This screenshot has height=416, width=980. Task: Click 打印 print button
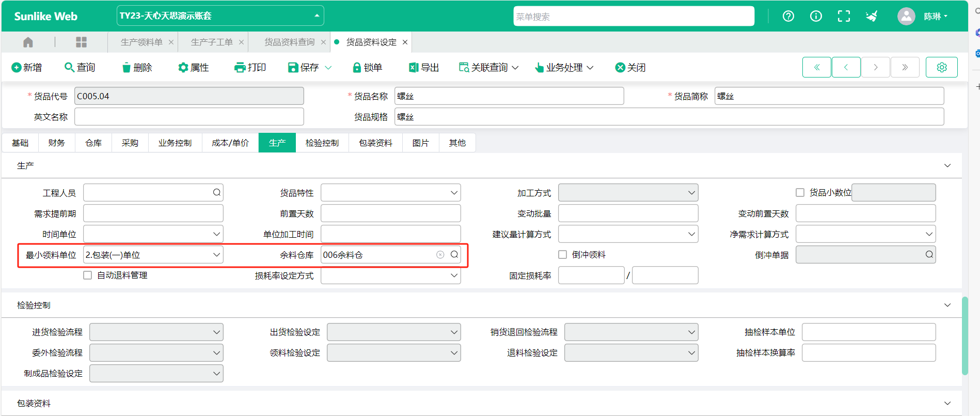click(x=250, y=67)
